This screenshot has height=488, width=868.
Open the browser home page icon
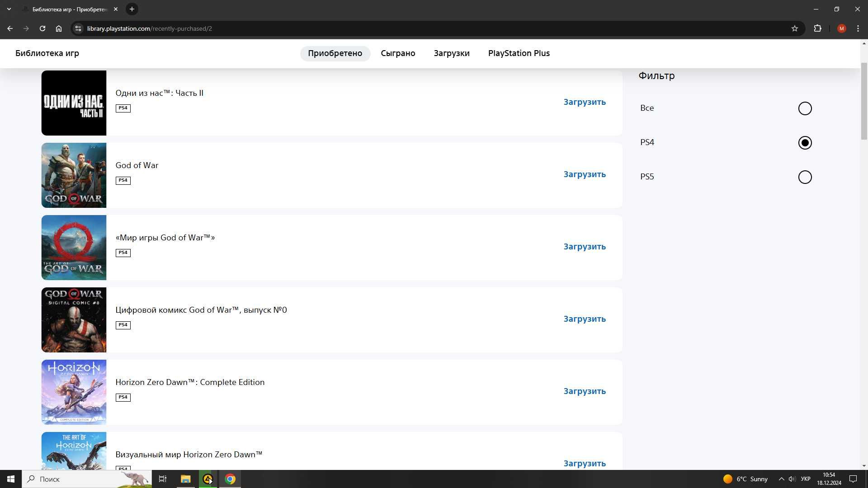(59, 28)
